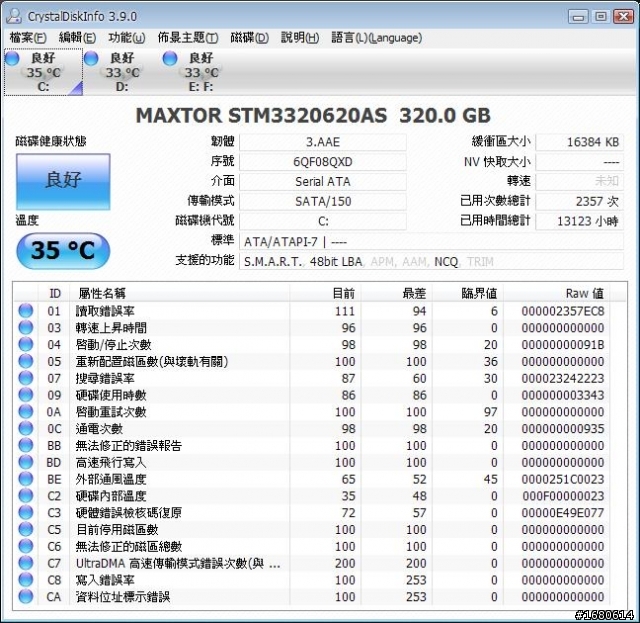
Task: Open the 語言(L)(Language) menu
Action: 376,38
